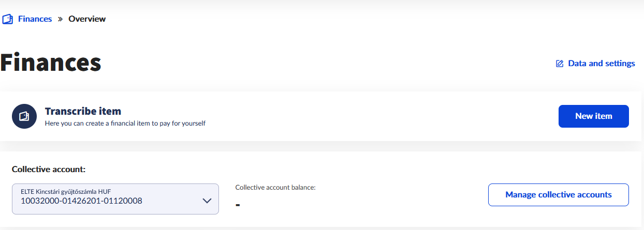Expand the account list via the chevron arrow

point(207,201)
